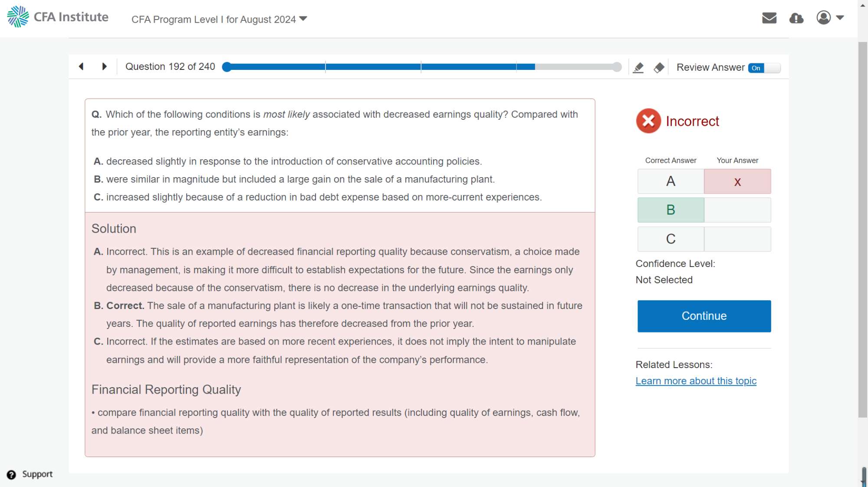Select answer option C box
This screenshot has width=868, height=487.
tap(671, 239)
